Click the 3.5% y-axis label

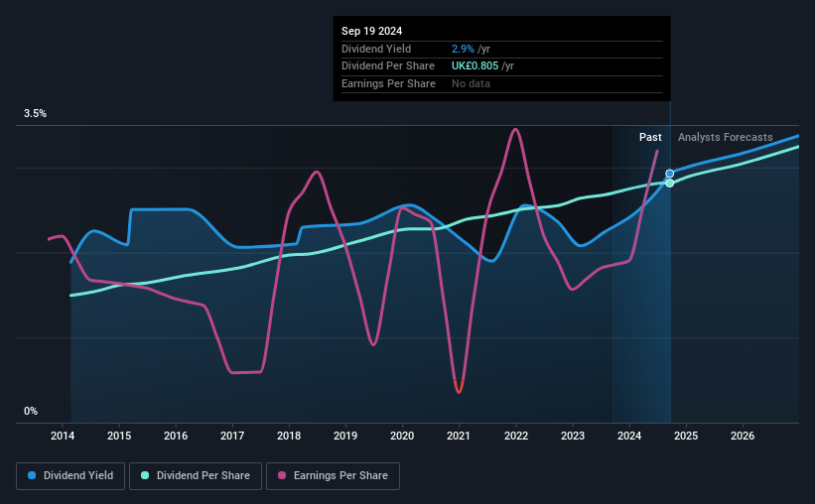coord(35,114)
